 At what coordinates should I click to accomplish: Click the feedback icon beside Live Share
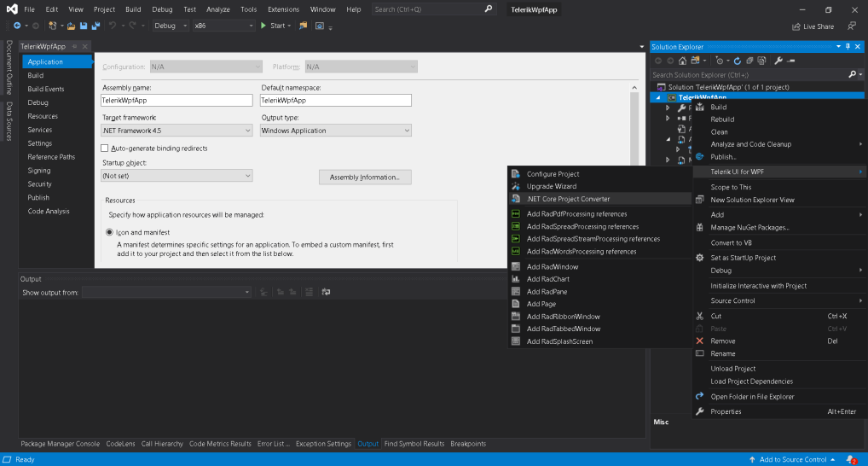click(x=852, y=26)
